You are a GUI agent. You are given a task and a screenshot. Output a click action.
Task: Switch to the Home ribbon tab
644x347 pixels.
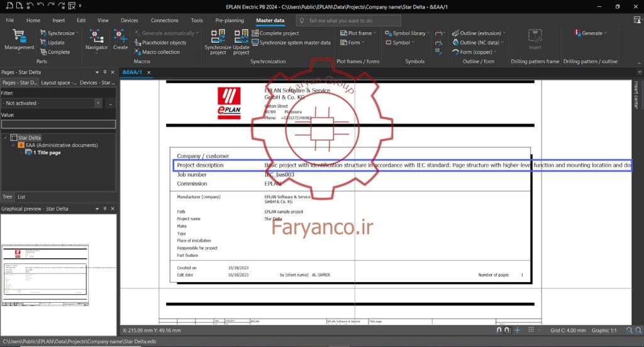coord(33,20)
